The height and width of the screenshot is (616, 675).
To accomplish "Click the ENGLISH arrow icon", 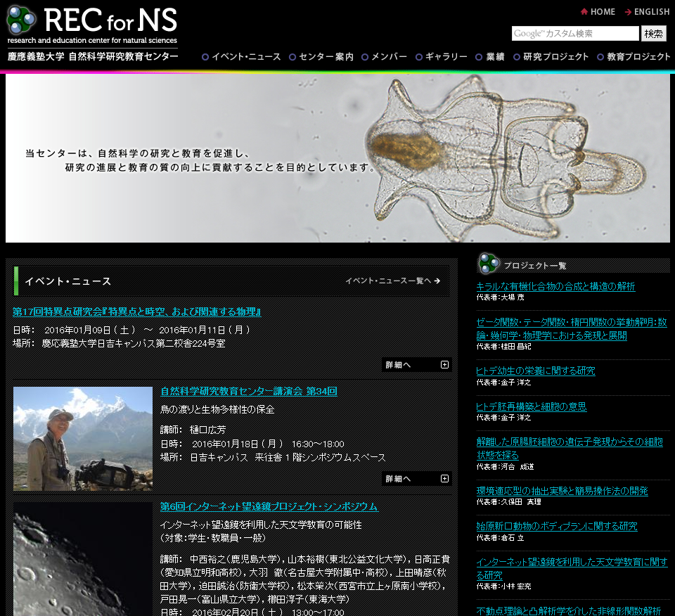I will tap(628, 12).
